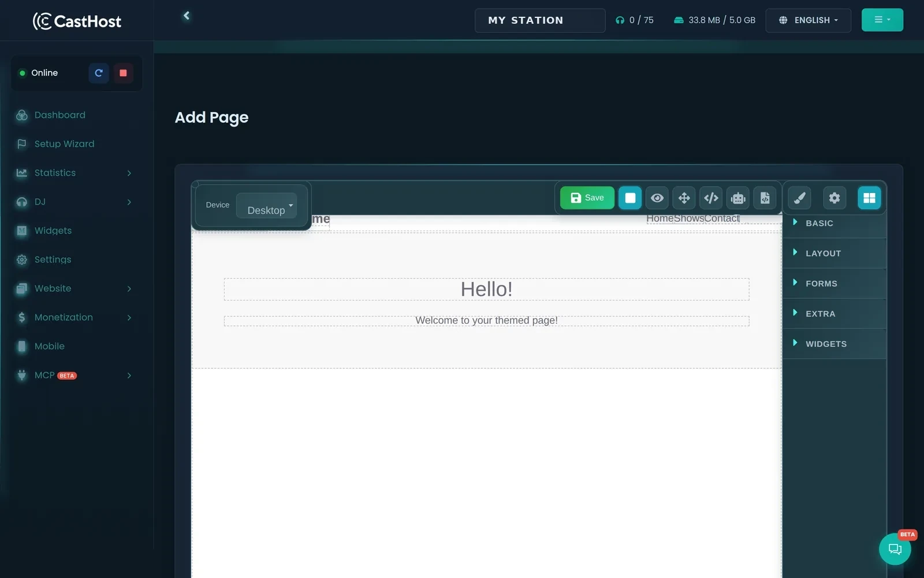Open the BETA chat bubble button
This screenshot has width=924, height=578.
(x=895, y=549)
